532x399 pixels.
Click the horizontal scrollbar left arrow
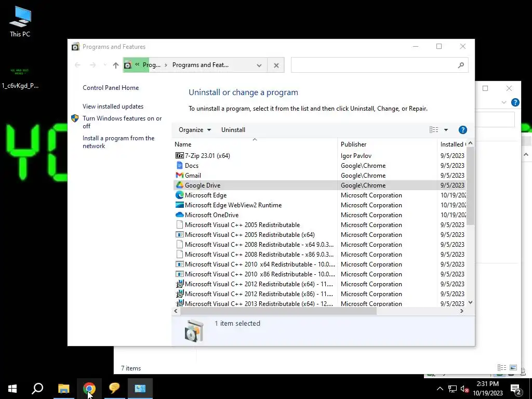click(x=176, y=311)
